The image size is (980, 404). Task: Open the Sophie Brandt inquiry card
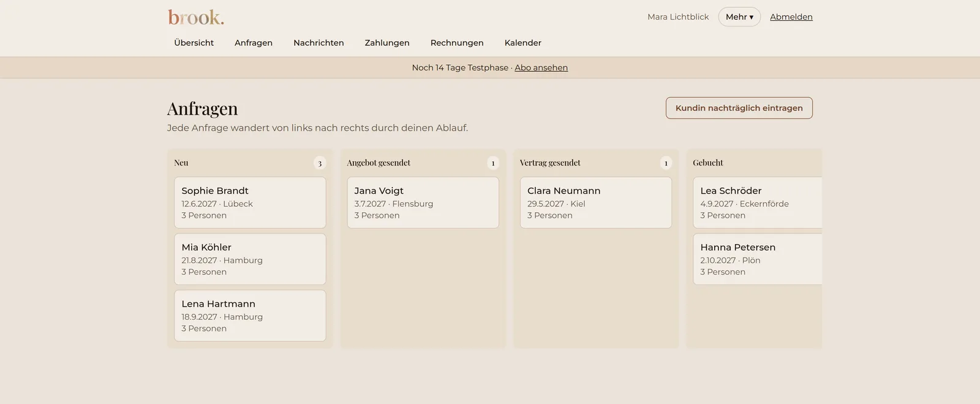point(250,203)
